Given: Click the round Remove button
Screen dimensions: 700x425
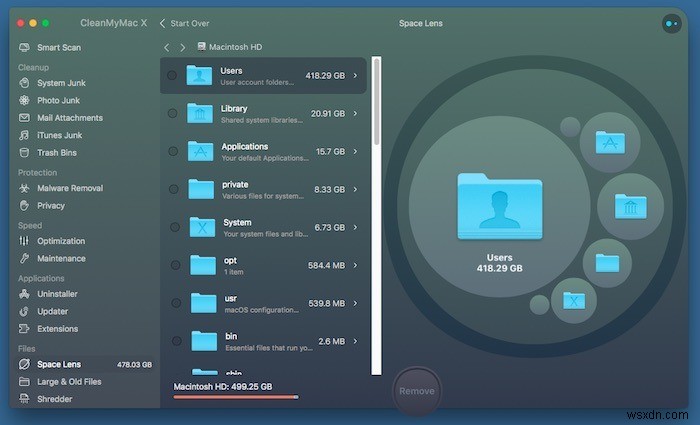Looking at the screenshot, I should click(417, 391).
